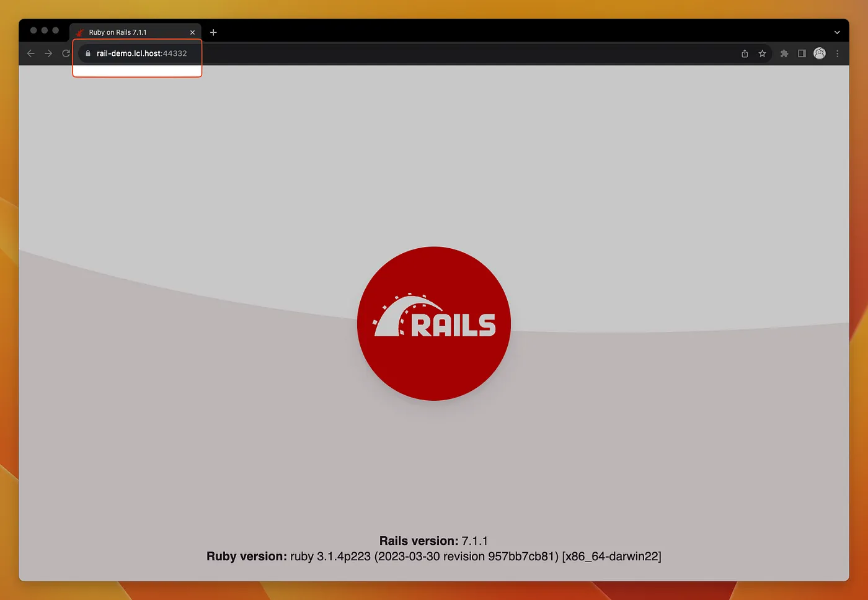Reload the page with the refresh icon

click(x=66, y=53)
